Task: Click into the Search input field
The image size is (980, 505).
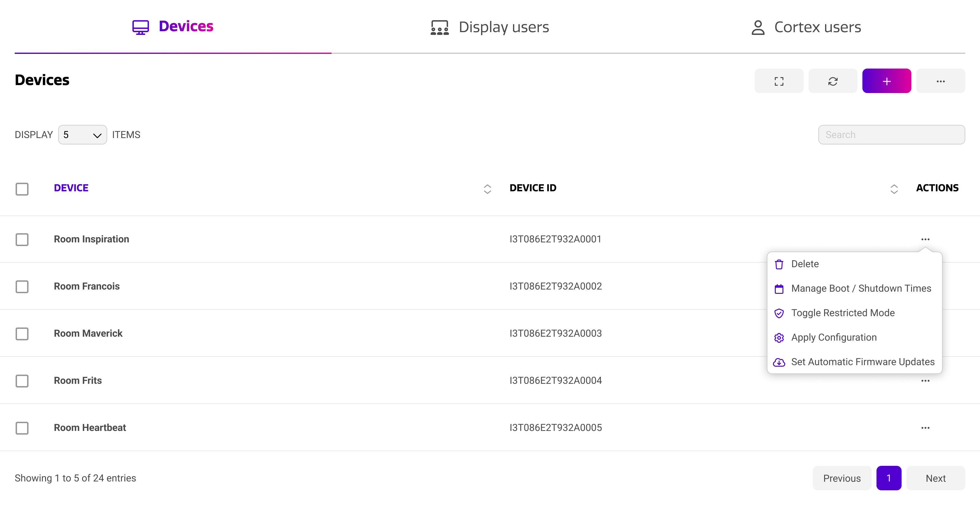Action: (x=891, y=135)
